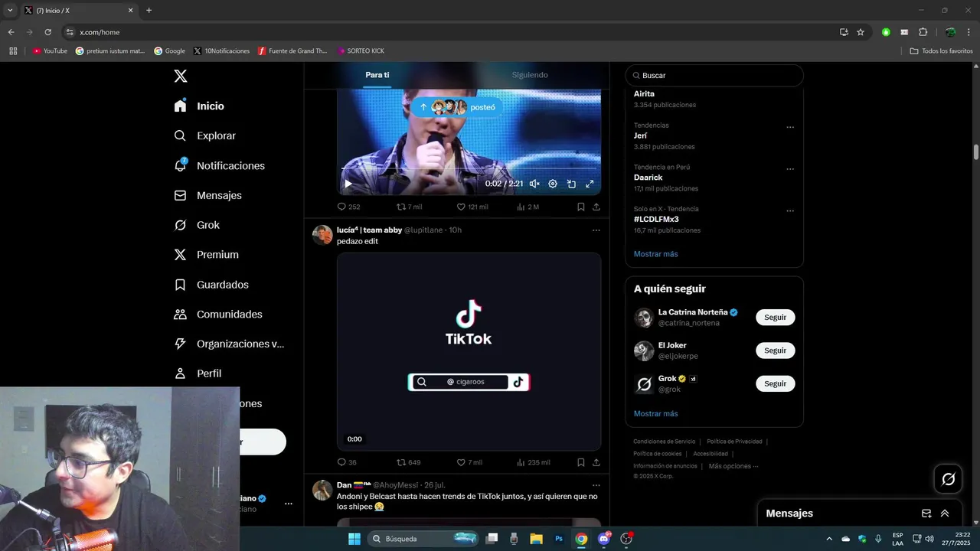Repost the post with 7 mil reposts
This screenshot has height=551, width=980.
(x=409, y=207)
